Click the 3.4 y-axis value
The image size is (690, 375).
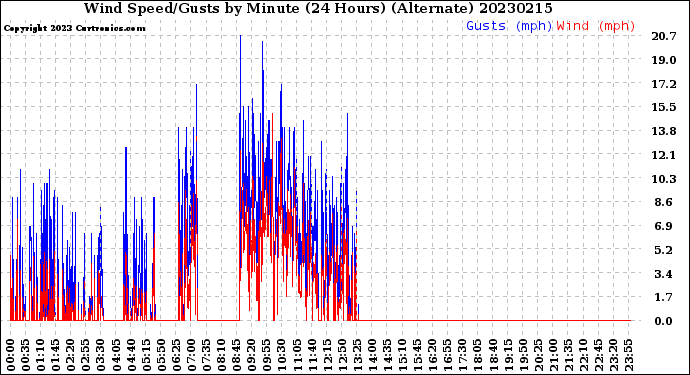pyautogui.click(x=664, y=274)
